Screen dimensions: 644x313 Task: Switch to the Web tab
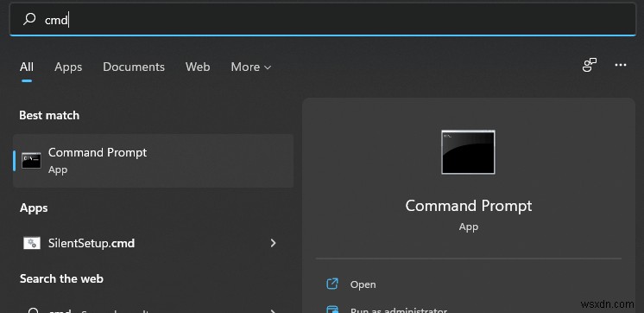click(198, 67)
